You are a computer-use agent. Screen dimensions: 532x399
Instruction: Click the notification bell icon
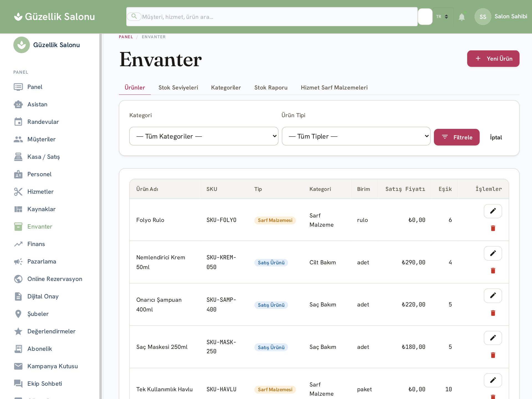coord(462,17)
